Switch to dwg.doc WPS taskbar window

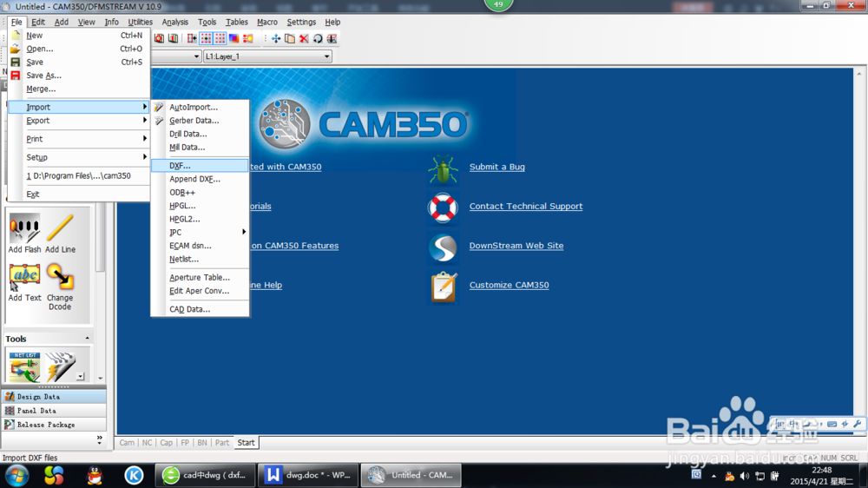tap(308, 475)
